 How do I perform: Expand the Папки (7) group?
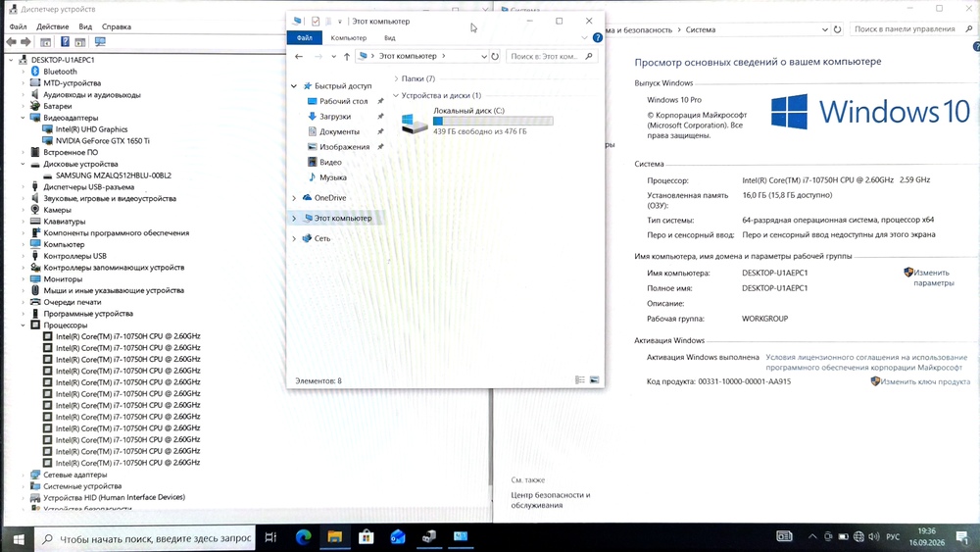396,78
